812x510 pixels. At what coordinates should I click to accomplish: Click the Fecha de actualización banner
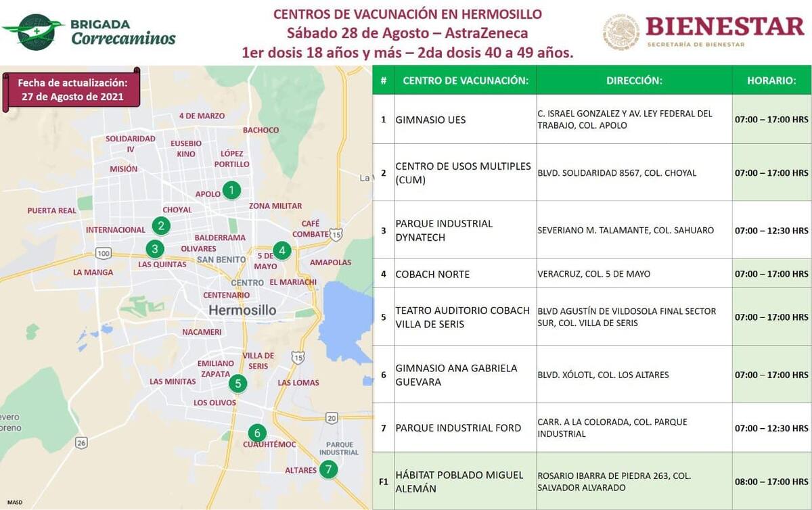click(72, 89)
